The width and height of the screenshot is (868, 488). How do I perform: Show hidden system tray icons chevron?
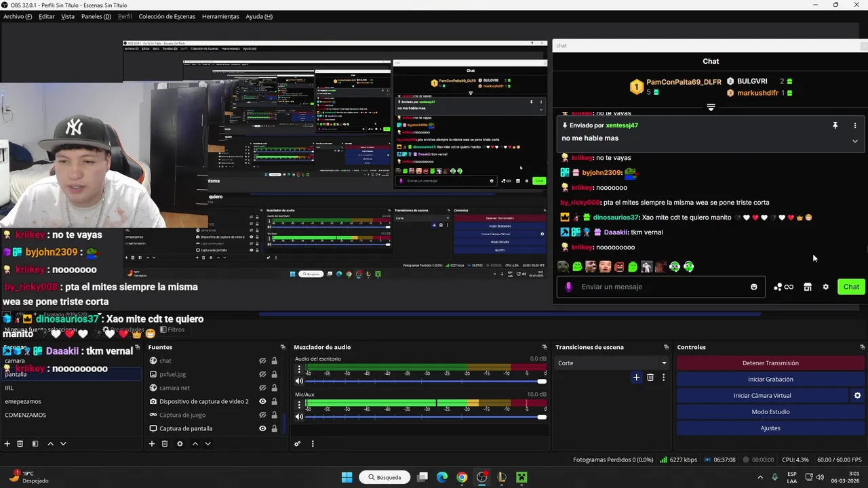[x=759, y=477]
